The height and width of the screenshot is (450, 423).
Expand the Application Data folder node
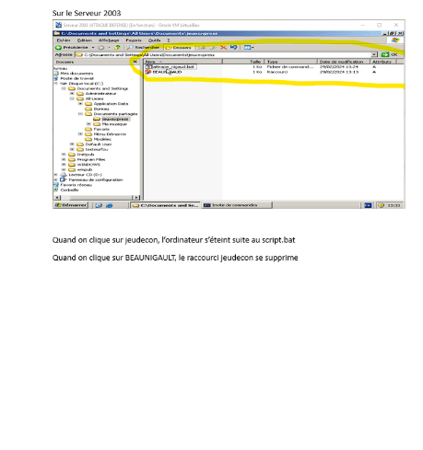pyautogui.click(x=80, y=104)
